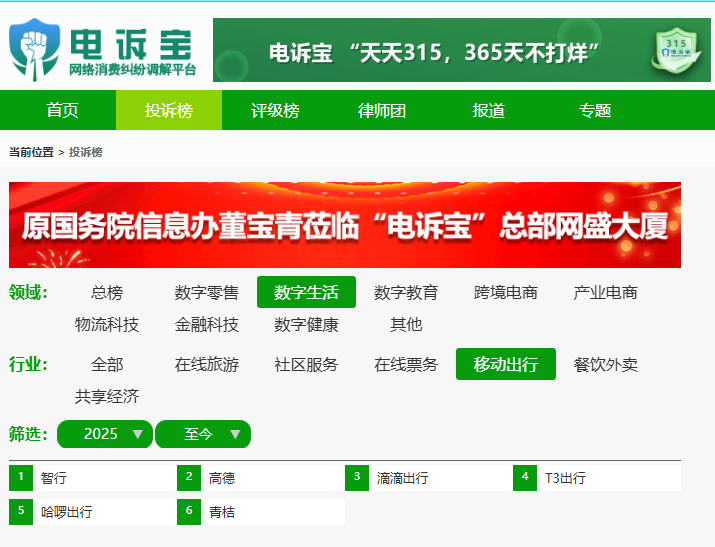Select the 数字健康 field filter
This screenshot has width=715, height=547.
pos(306,325)
